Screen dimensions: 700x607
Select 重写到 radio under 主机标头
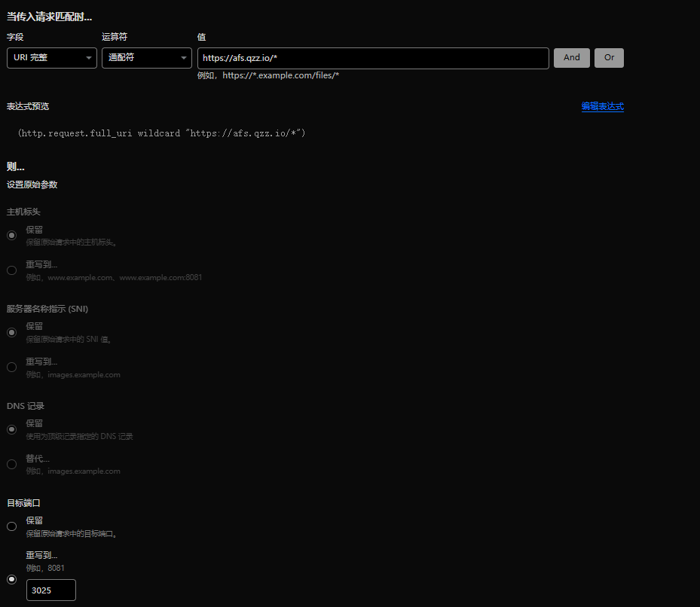12,270
